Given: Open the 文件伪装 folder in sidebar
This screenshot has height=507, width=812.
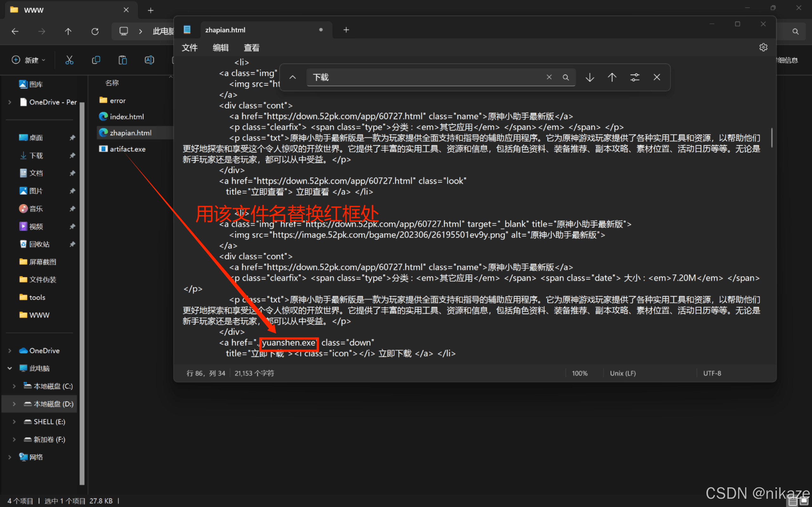Looking at the screenshot, I should tap(42, 279).
